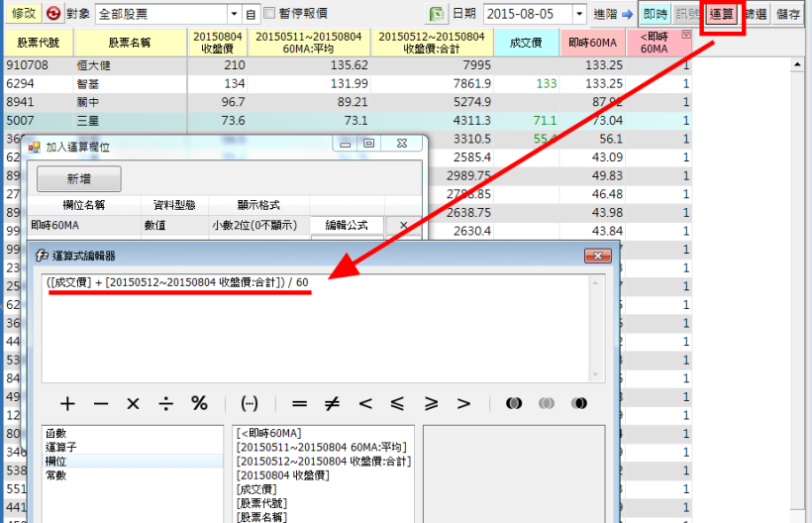Open the 日期 date dropdown arrow
This screenshot has width=812, height=523.
[579, 14]
